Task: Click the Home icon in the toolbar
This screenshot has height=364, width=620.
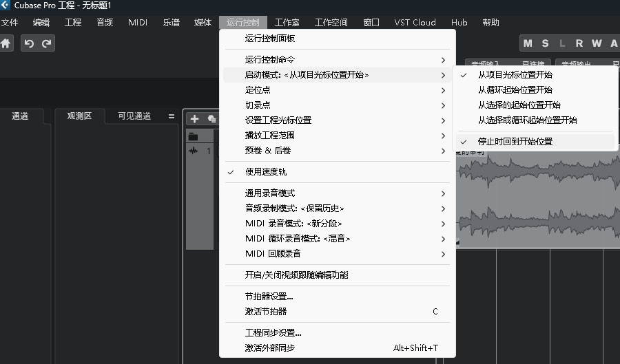Action: click(6, 43)
